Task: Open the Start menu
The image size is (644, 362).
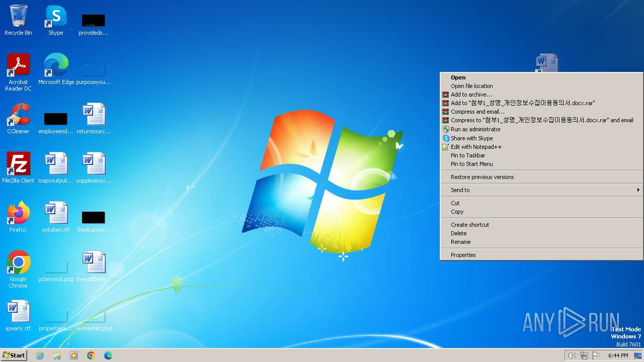Action: click(x=14, y=355)
